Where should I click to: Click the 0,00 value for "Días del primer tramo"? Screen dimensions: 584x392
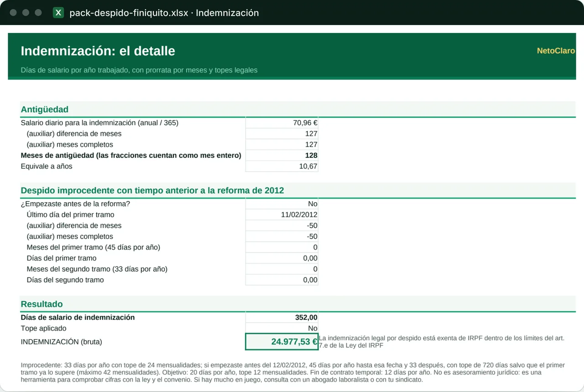282,258
